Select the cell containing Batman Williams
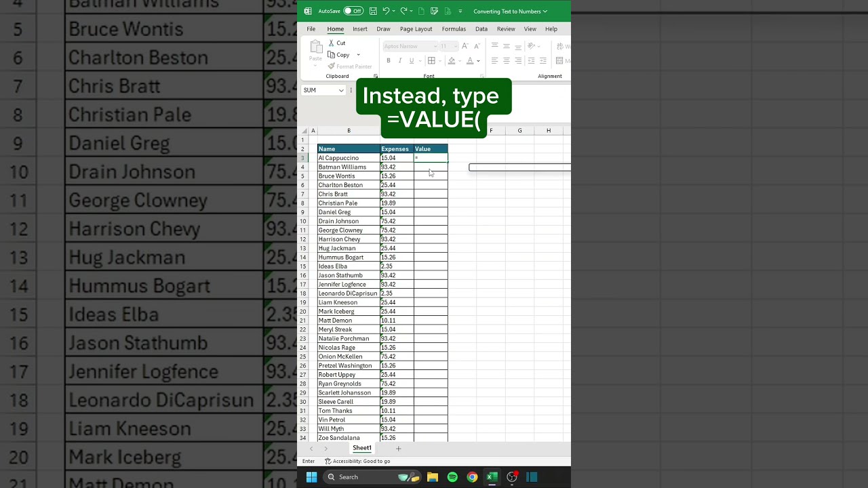Screen dimensions: 868x488 349,167
